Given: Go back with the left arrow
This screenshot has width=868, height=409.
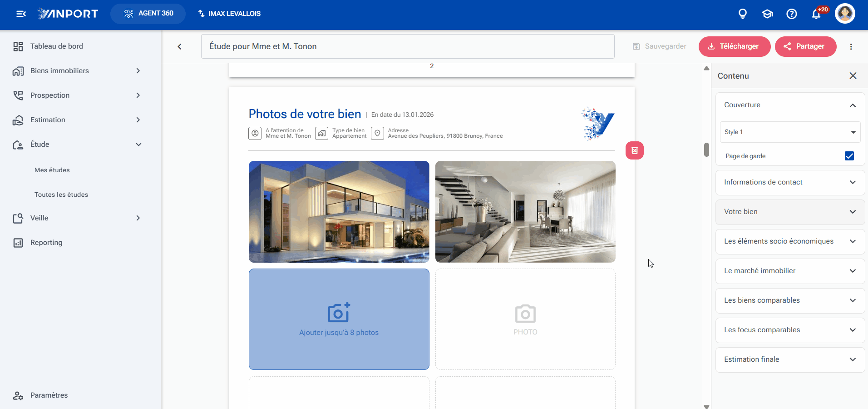Looking at the screenshot, I should 179,46.
